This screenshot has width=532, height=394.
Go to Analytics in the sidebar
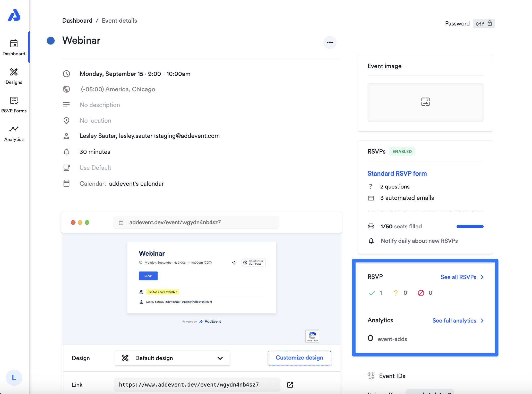(x=14, y=133)
